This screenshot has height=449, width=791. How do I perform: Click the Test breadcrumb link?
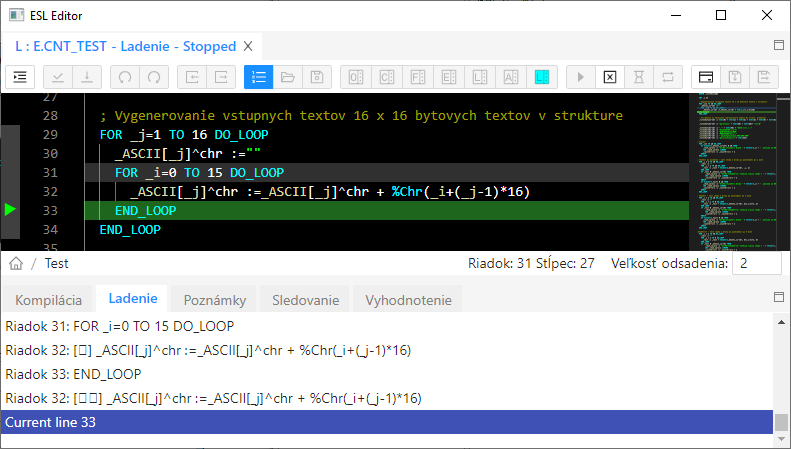click(57, 263)
